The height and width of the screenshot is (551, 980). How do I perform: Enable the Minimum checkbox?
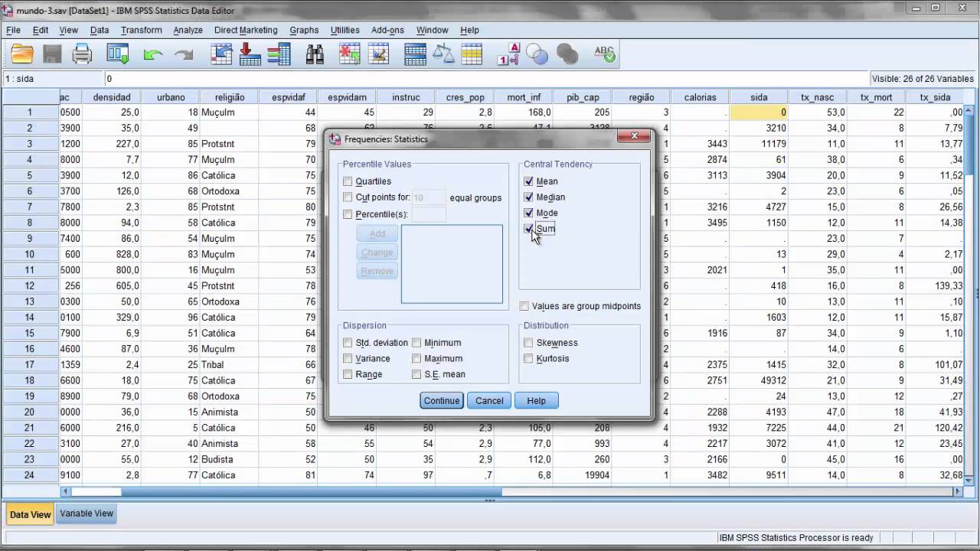416,343
